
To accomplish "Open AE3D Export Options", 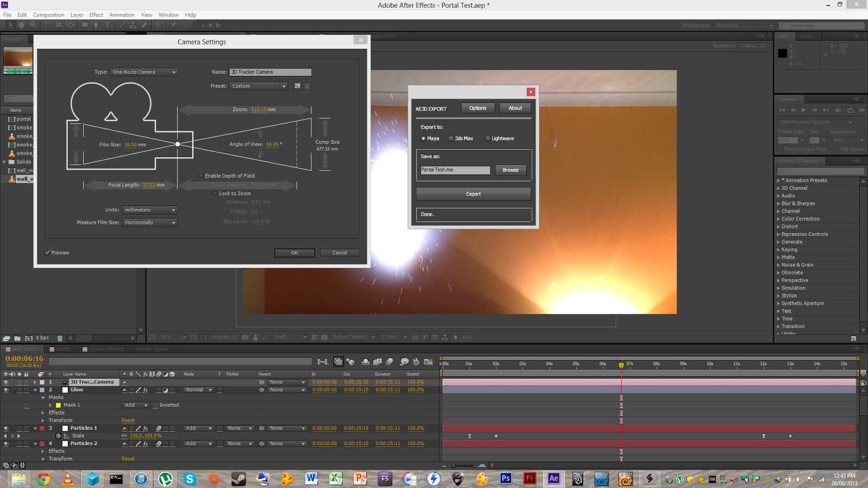I will point(477,108).
